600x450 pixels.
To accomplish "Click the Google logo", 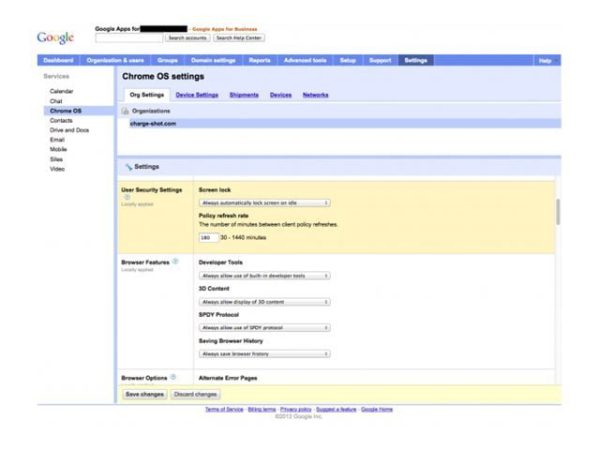I will 55,38.
